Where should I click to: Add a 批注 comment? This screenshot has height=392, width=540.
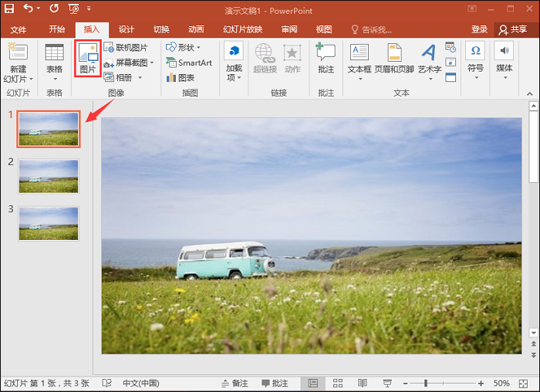[x=326, y=58]
